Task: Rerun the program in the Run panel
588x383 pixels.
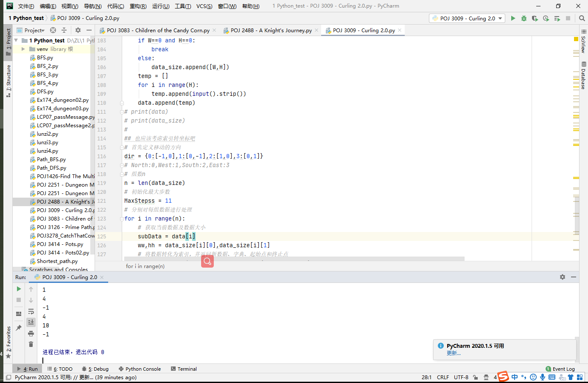Action: coord(19,289)
